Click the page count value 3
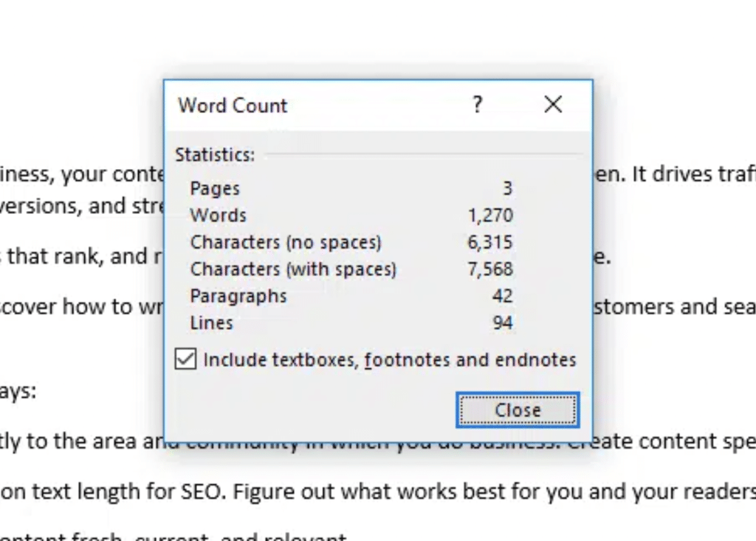This screenshot has height=541, width=756. pos(506,188)
